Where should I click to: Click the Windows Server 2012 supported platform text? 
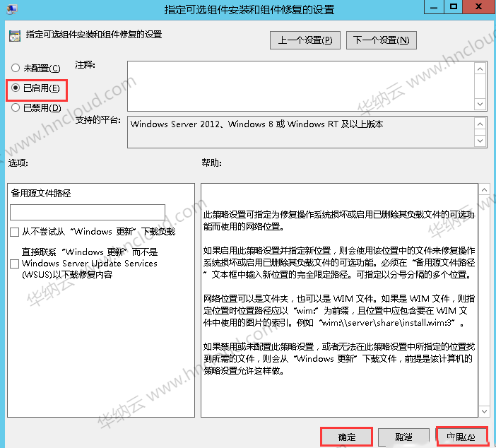256,124
